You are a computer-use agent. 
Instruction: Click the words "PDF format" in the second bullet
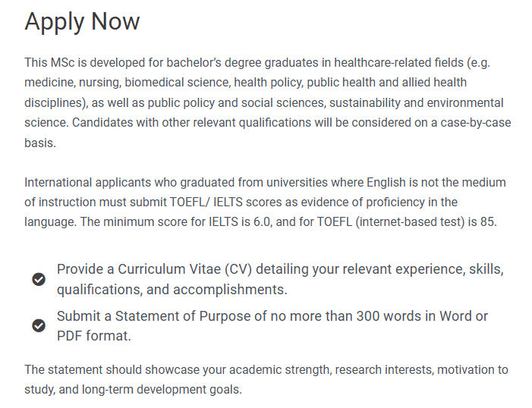[93, 336]
